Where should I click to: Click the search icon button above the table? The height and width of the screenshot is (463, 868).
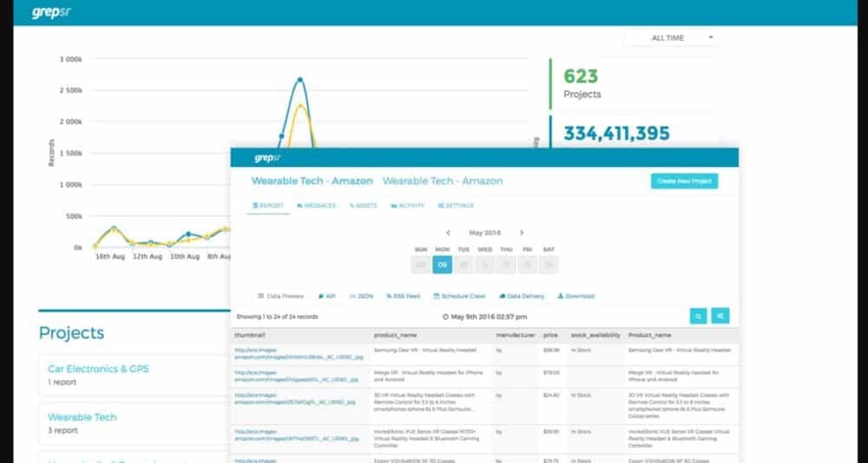coord(699,316)
